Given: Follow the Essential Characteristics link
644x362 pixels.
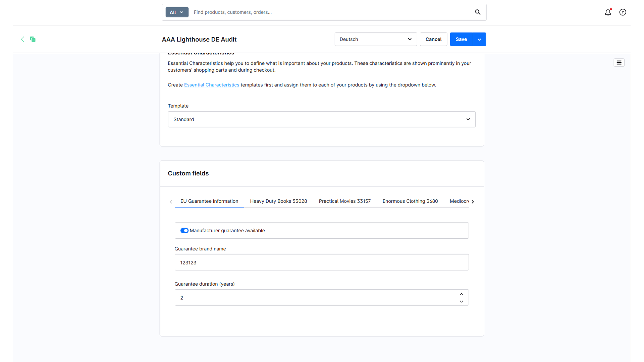Looking at the screenshot, I should pyautogui.click(x=212, y=85).
